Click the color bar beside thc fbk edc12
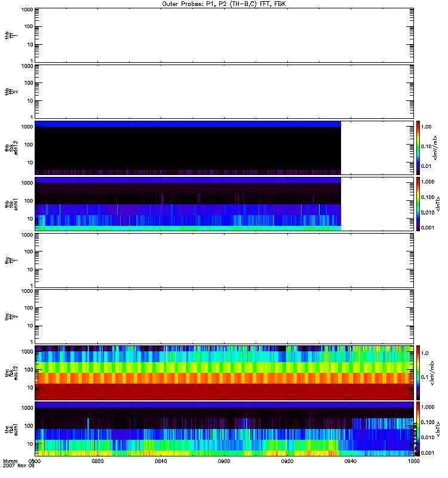The height and width of the screenshot is (478, 448). (418, 373)
